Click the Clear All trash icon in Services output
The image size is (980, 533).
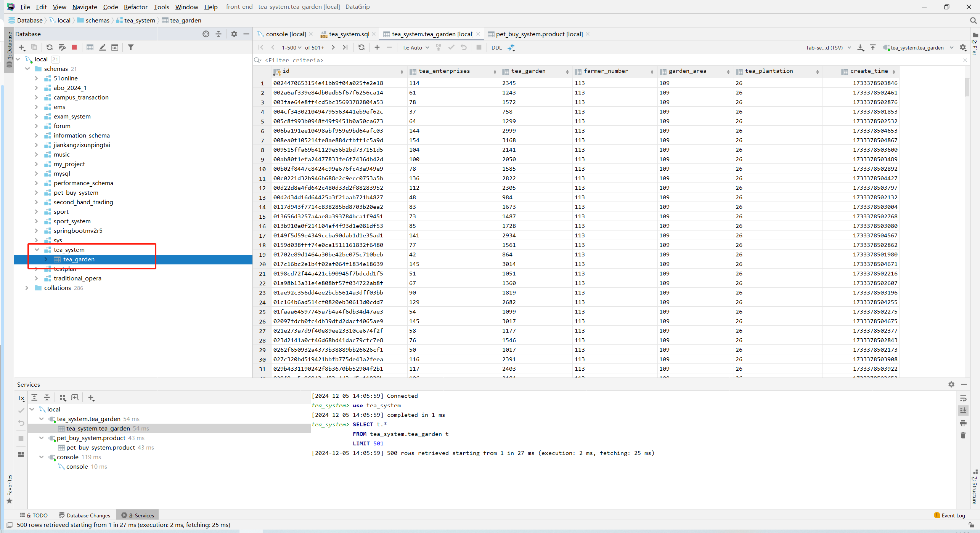coord(963,435)
